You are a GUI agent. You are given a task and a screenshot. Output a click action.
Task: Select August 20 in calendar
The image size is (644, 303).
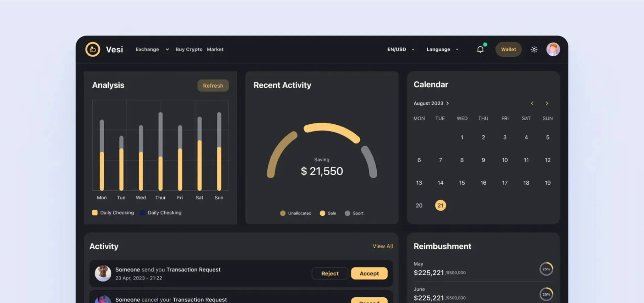[419, 205]
